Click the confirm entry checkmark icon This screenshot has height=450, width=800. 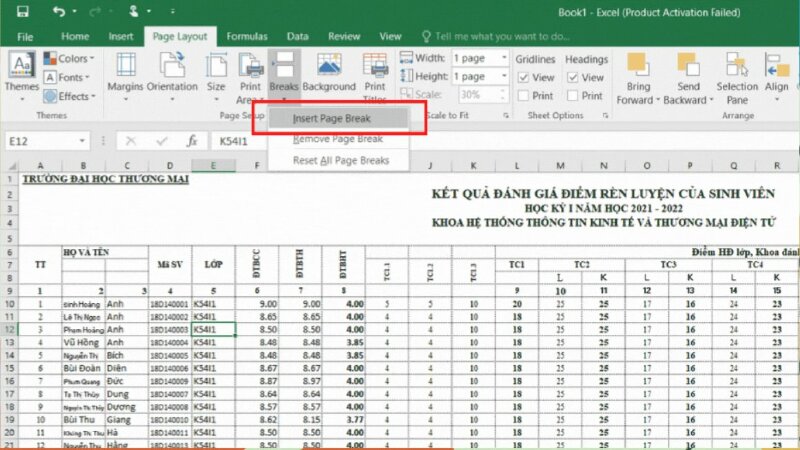pos(162,141)
